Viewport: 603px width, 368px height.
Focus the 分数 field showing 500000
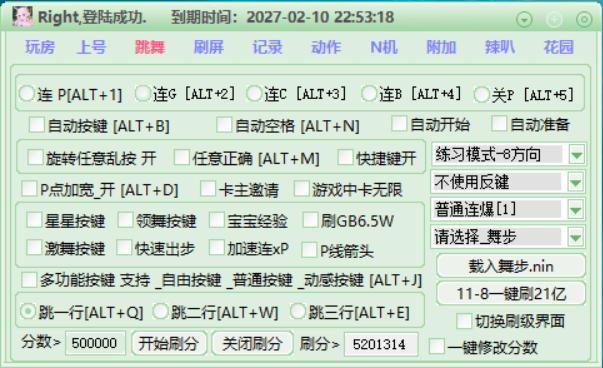95,343
